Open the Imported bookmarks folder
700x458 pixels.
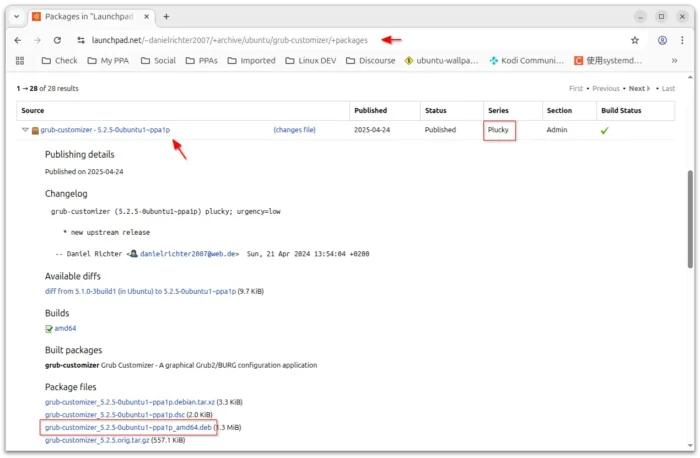251,61
